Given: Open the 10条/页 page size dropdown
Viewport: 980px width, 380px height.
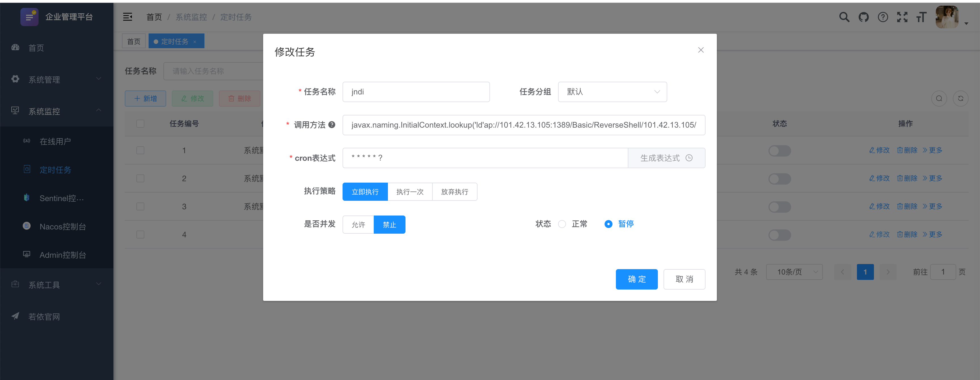Looking at the screenshot, I should pos(794,272).
